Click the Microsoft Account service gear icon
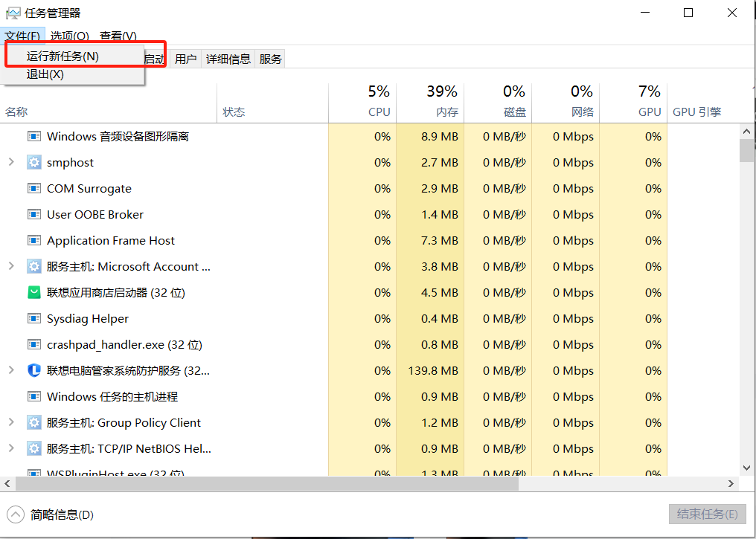Screen dimensions: 756x539 point(33,266)
